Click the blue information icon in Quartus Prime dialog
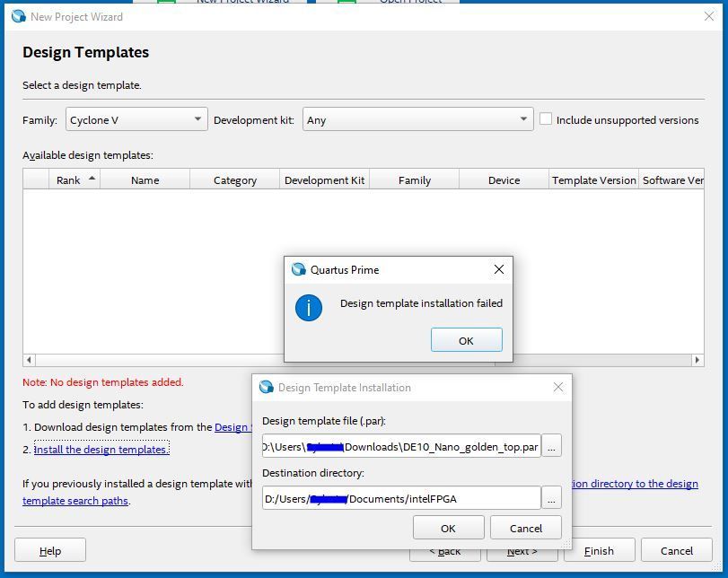 click(x=308, y=307)
